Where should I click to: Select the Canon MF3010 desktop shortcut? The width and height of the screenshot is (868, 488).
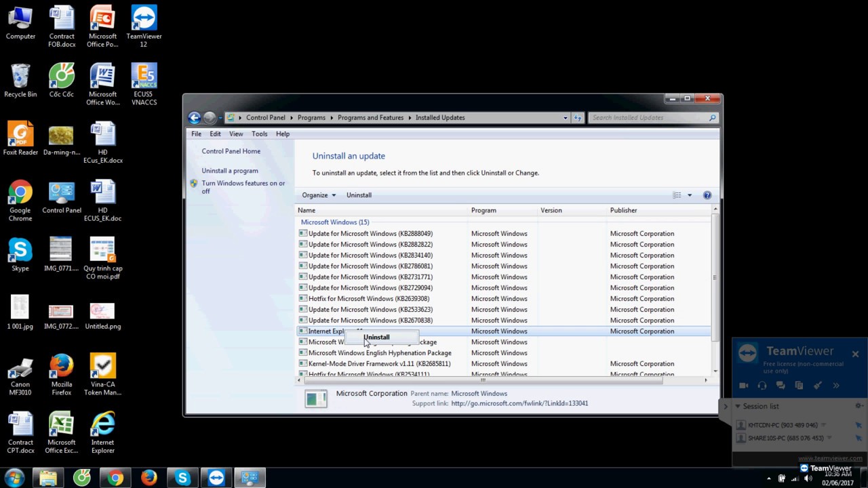(x=20, y=374)
